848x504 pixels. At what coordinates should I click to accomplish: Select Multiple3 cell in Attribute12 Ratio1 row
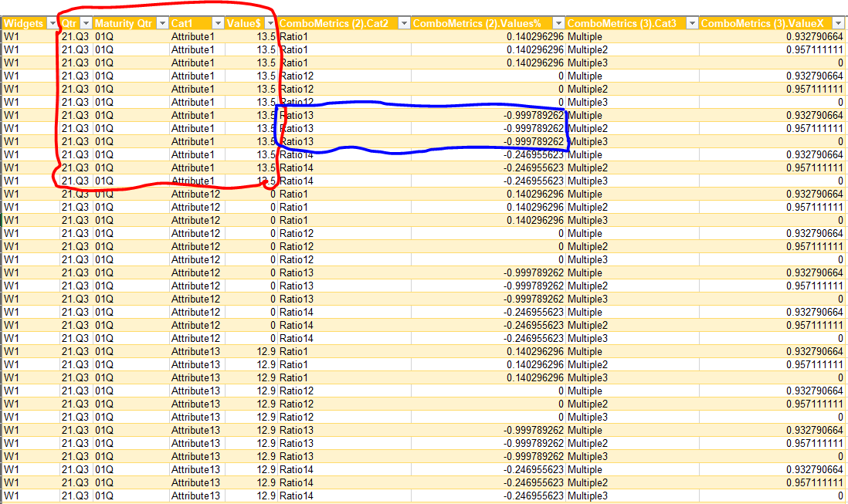pos(632,221)
